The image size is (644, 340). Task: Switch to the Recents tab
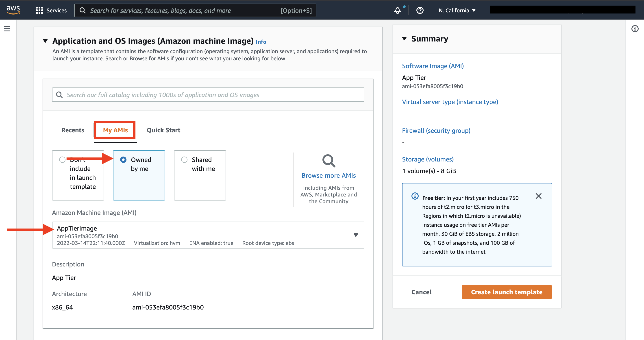click(73, 130)
